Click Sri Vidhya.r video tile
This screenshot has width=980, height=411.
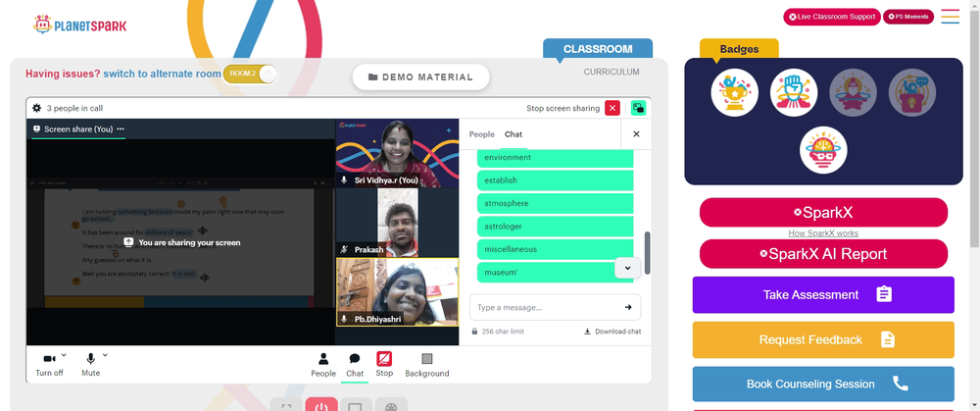coord(398,154)
